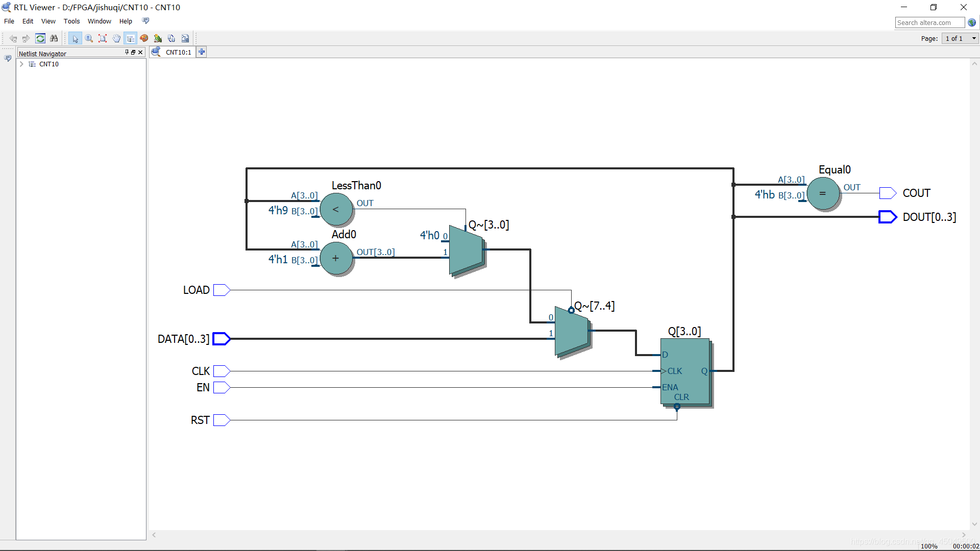
Task: Restore the RTL Viewer window size
Action: pos(934,7)
